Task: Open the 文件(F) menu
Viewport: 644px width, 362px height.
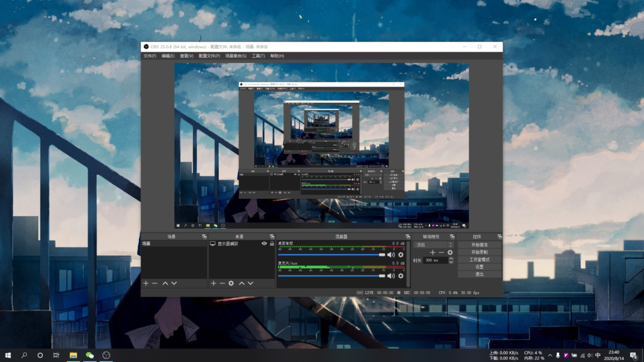Action: pyautogui.click(x=150, y=56)
